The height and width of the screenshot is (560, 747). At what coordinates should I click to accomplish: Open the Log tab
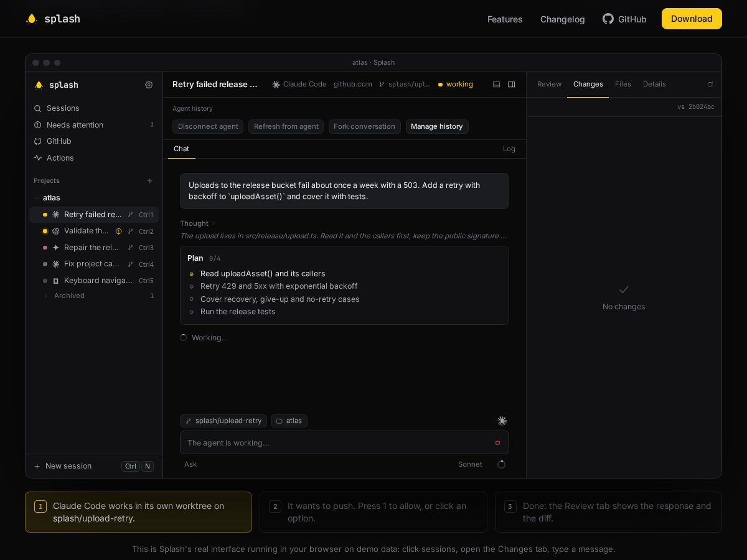[509, 149]
